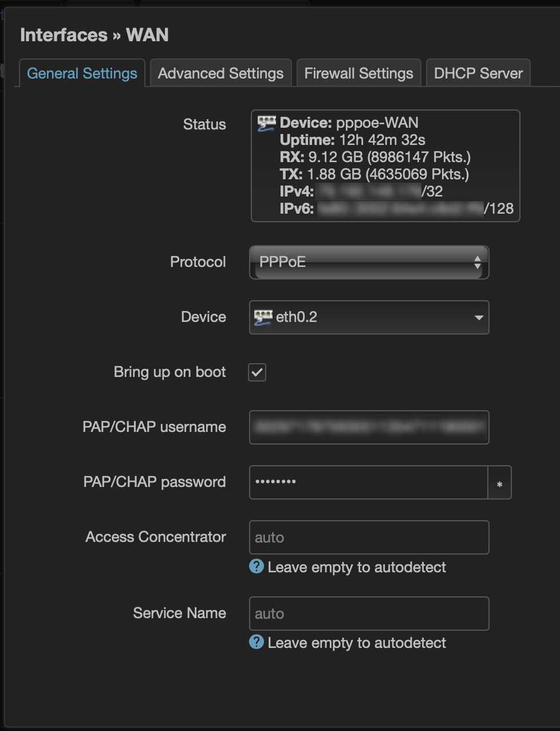Viewport: 560px width, 731px height.
Task: Switch to the DHCP Server tab
Action: 478,73
